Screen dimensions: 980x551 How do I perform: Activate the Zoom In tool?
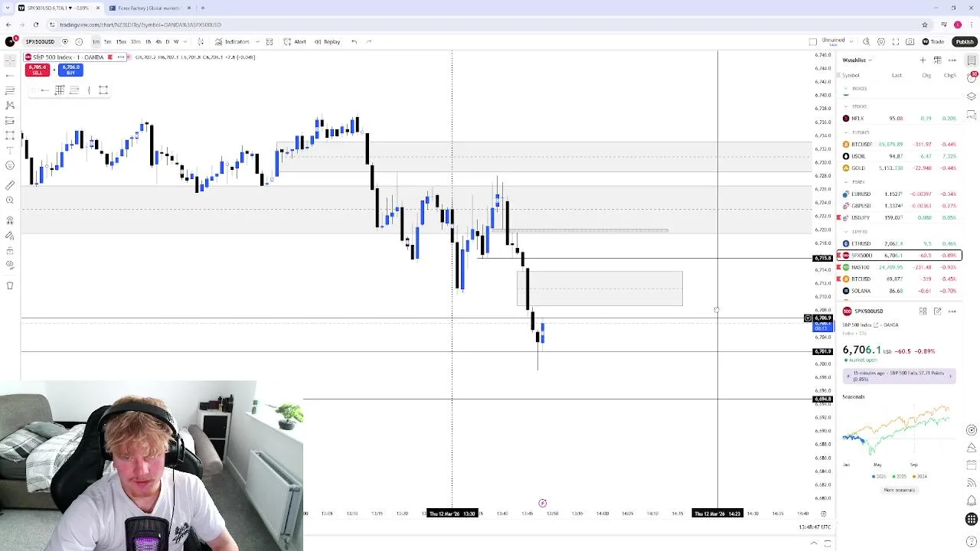(x=10, y=201)
